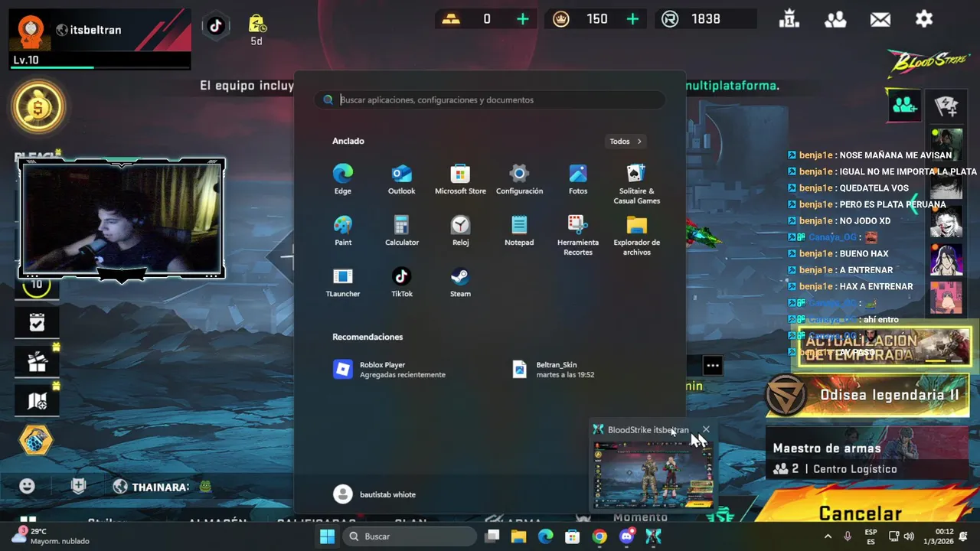Click the Todos all apps button
980x551 pixels.
[x=626, y=141]
